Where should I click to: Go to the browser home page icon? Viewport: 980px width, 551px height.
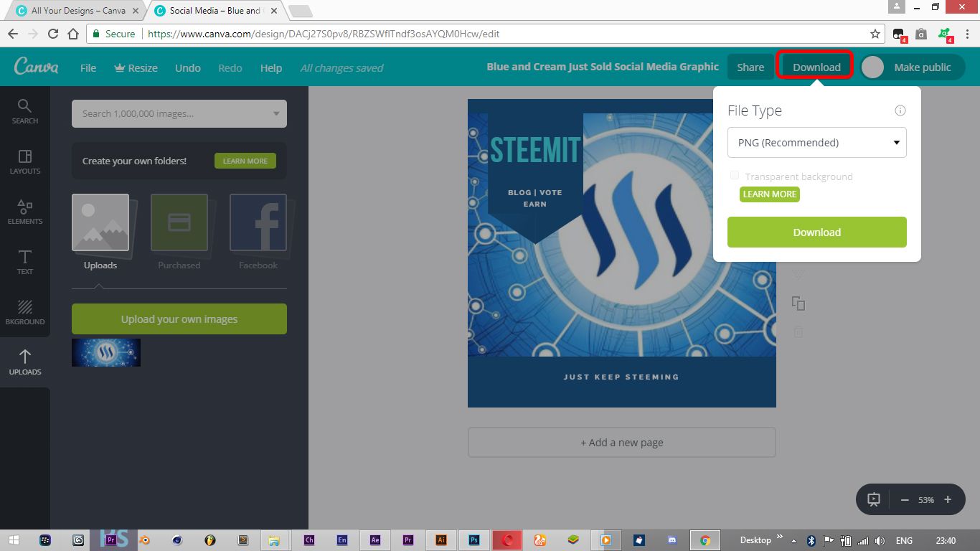tap(73, 34)
